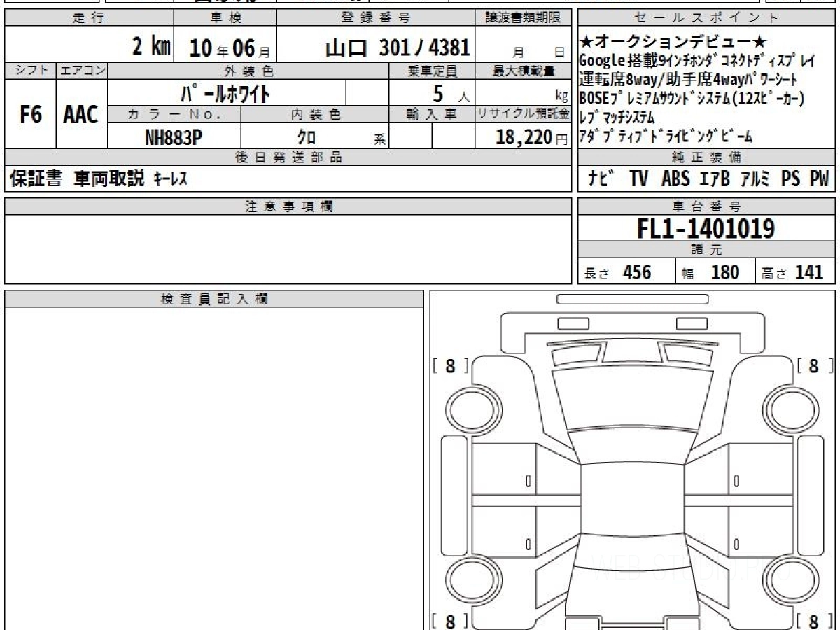
Task: Select the 最大積載量 header
Action: click(524, 71)
